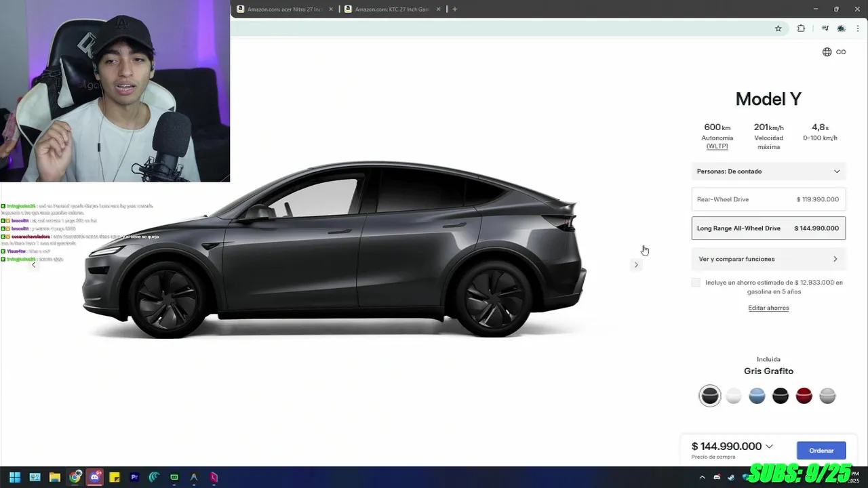868x488 pixels.
Task: Open Sticky Notes from the taskbar
Action: [115, 477]
